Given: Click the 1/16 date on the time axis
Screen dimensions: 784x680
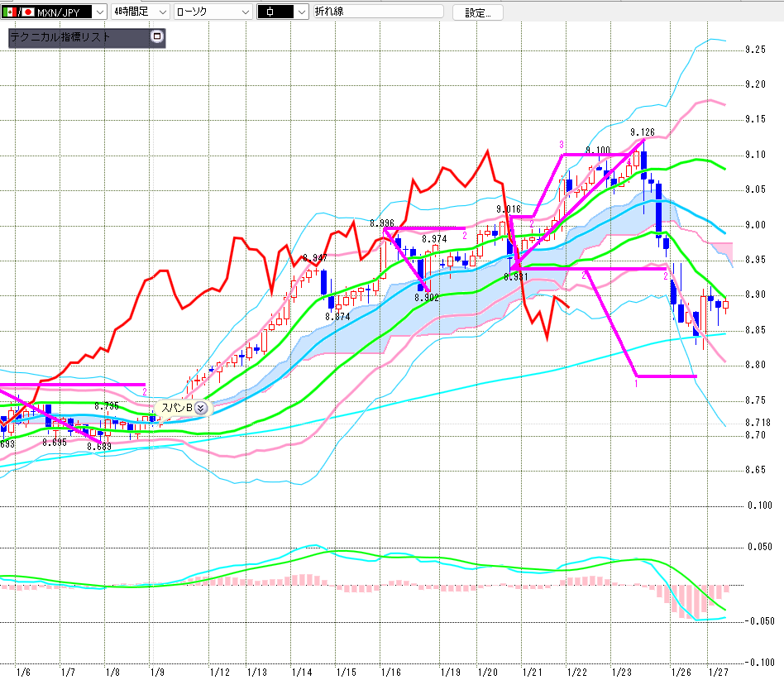Looking at the screenshot, I should 391,673.
